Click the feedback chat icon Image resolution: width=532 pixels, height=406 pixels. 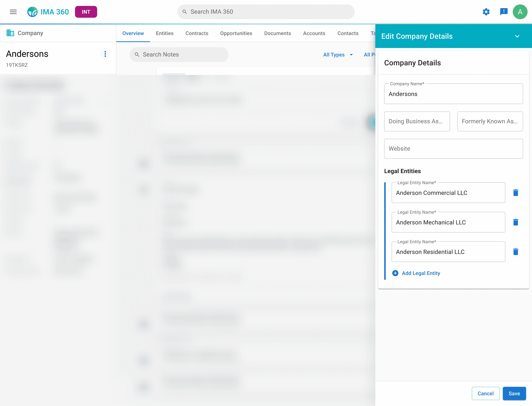click(x=504, y=12)
